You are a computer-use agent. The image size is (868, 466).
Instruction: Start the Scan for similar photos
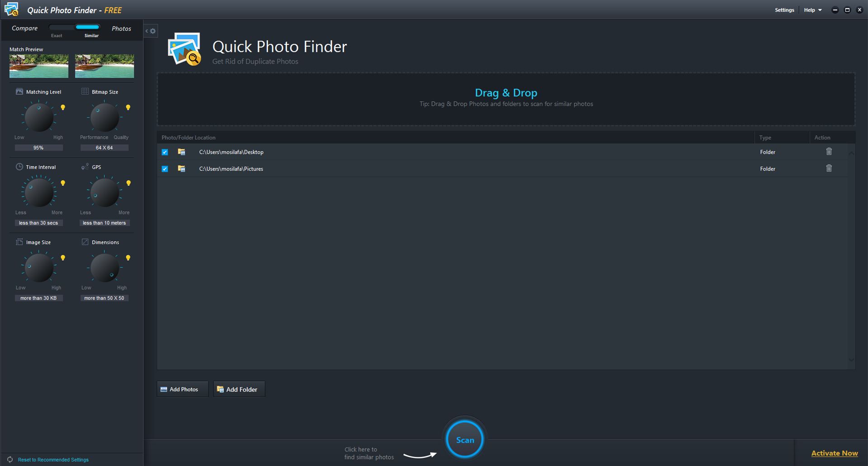[465, 439]
